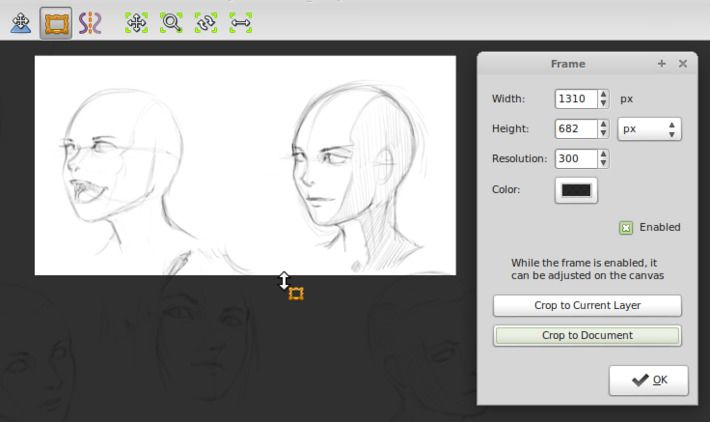Click into the Resolution value field
Image resolution: width=710 pixels, height=422 pixels.
(x=575, y=159)
